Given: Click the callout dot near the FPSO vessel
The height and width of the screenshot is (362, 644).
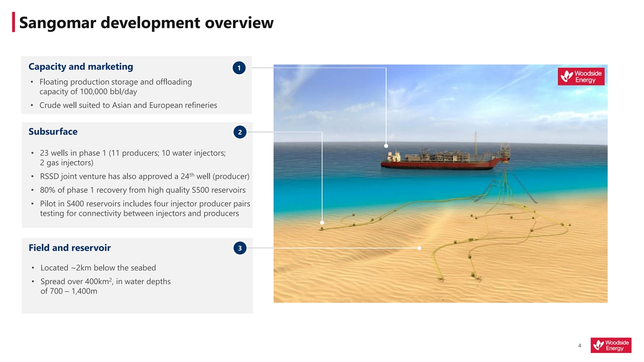Looking at the screenshot, I should [x=386, y=146].
